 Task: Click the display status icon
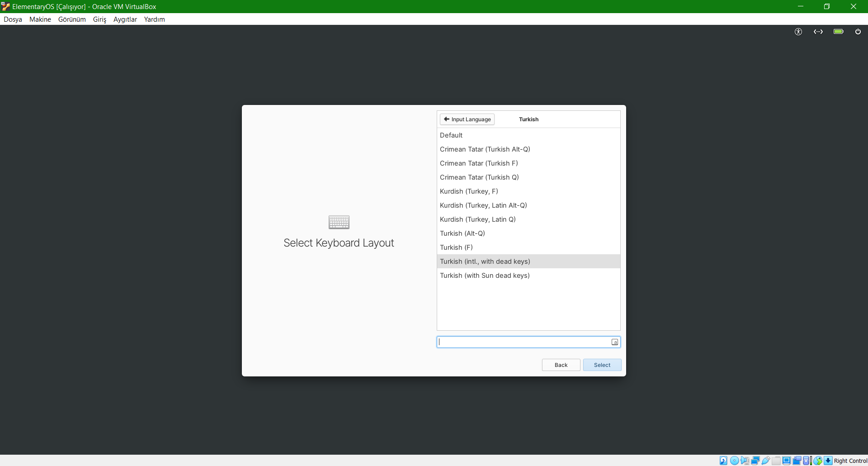(x=787, y=461)
